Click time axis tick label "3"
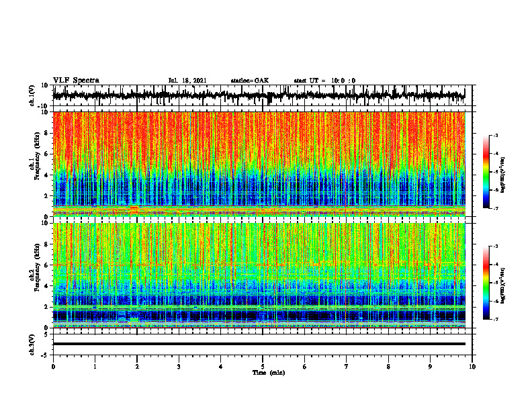Screen dimensions: 532x411 [179, 367]
